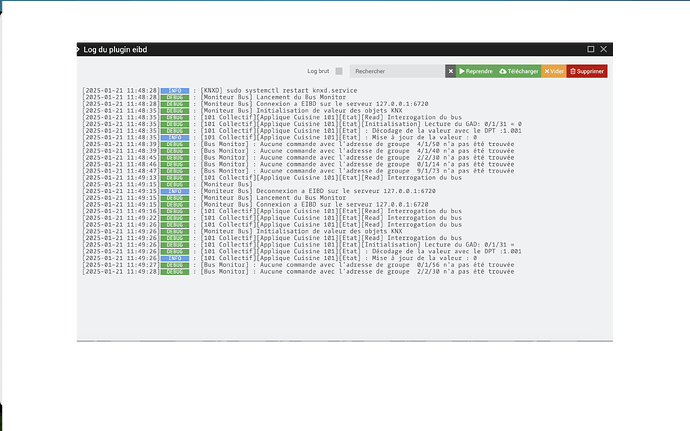This screenshot has height=431, width=690.
Task: Click the timestamp [2025-01-21 11:49:27]
Action: [x=121, y=265]
